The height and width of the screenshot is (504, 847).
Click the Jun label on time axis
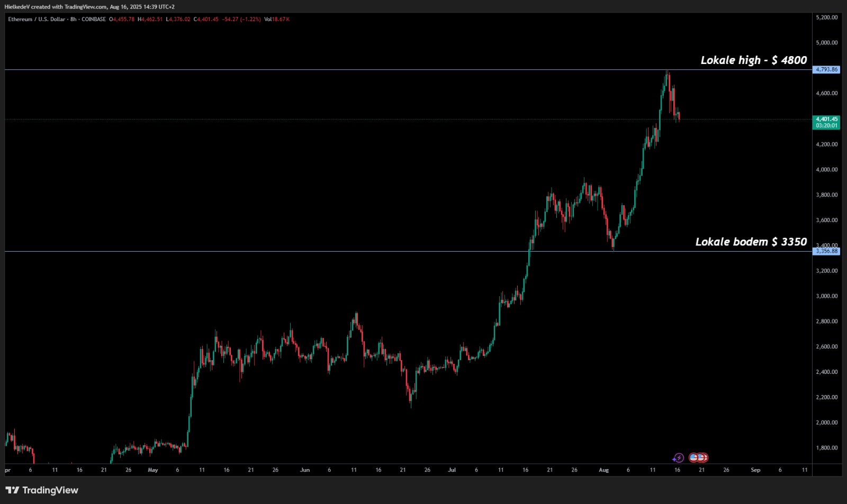pos(305,470)
